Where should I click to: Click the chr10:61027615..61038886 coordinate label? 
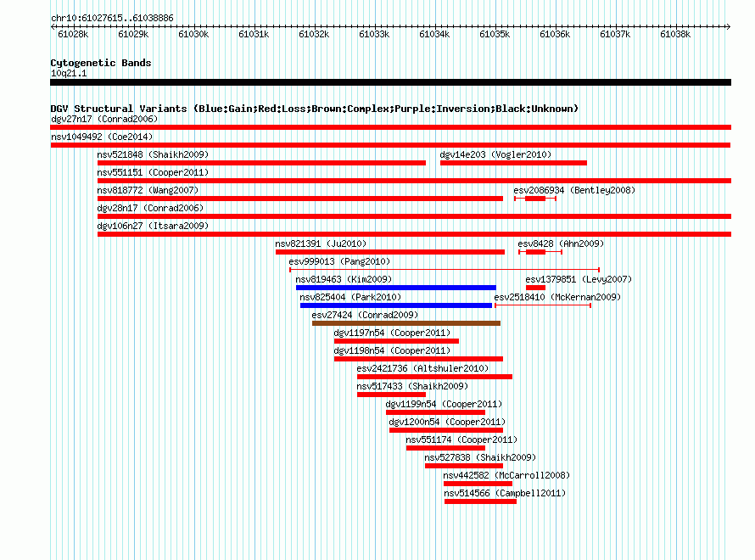point(112,18)
